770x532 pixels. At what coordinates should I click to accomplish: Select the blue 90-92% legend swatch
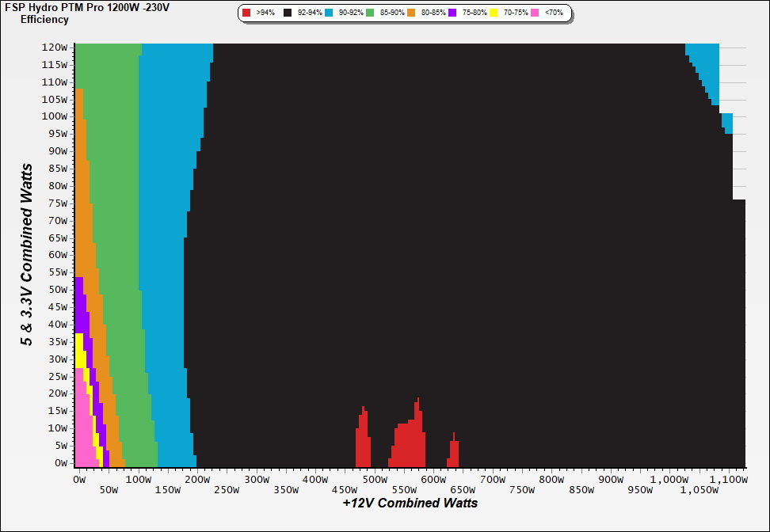tap(329, 13)
